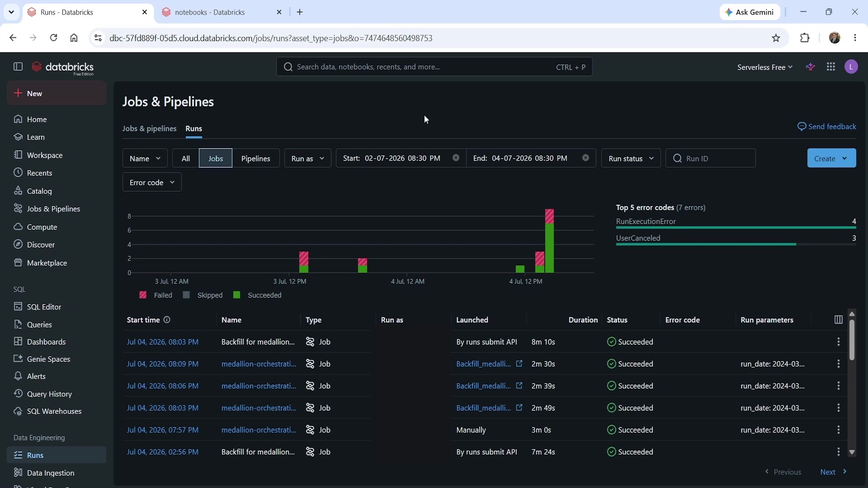The image size is (868, 488).
Task: Open the browser tab search chevron
Action: tap(11, 12)
